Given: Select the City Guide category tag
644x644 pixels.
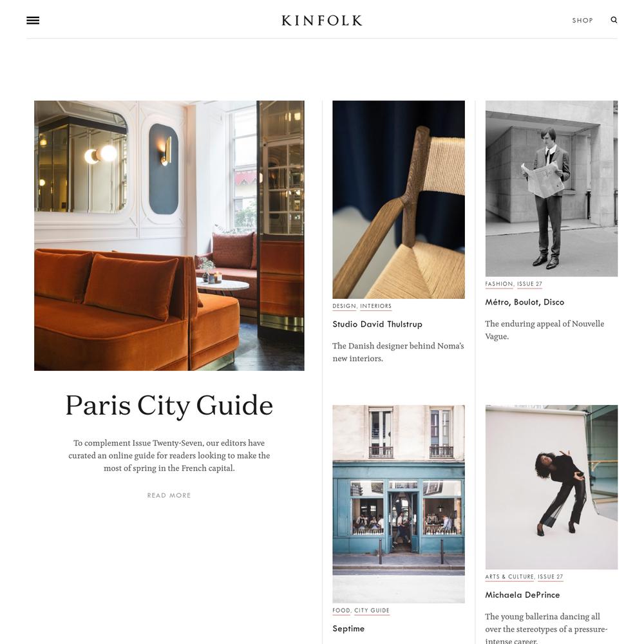Looking at the screenshot, I should tap(372, 611).
